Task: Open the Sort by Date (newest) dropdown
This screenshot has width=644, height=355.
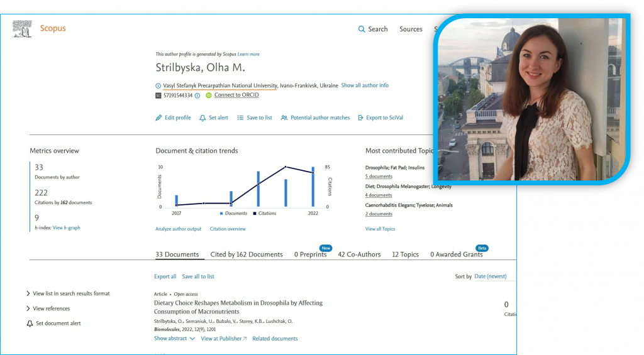Action: click(494, 276)
